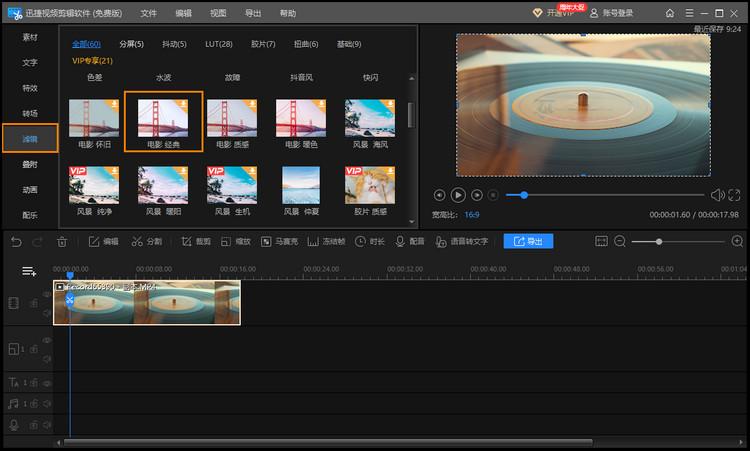Mute preview volume speaker icon
Screen dimensions: 750x451
(x=717, y=195)
